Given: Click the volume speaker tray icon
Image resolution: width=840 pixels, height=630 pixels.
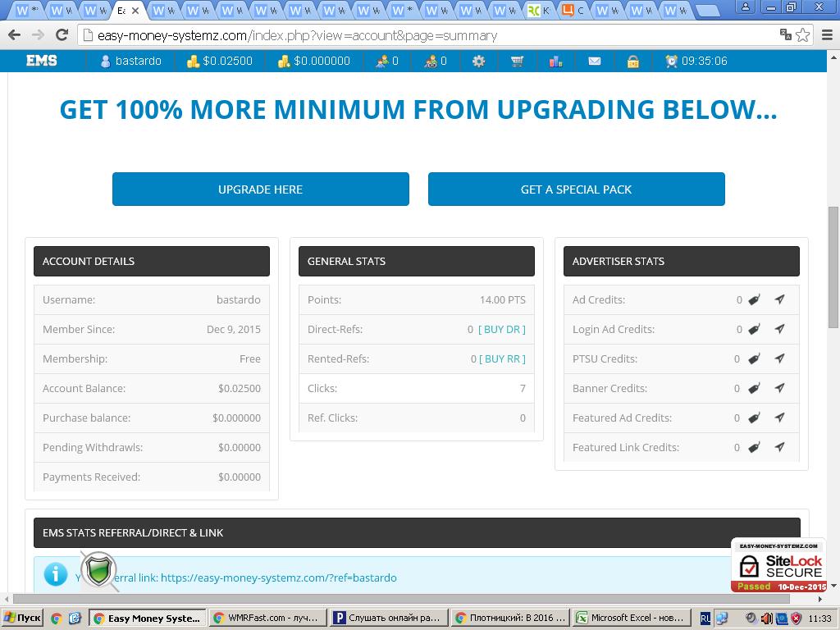Looking at the screenshot, I should [767, 619].
